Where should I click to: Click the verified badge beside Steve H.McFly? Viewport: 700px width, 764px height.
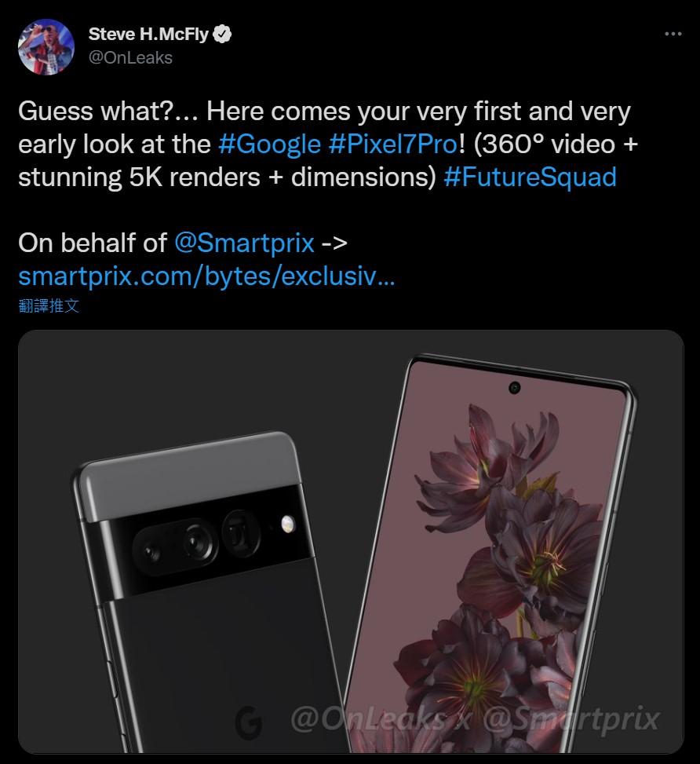tap(224, 34)
